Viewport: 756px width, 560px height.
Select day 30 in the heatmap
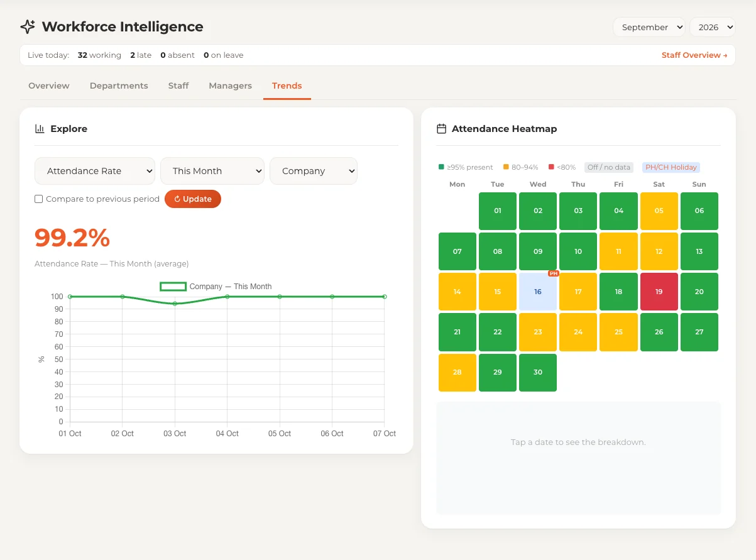538,373
